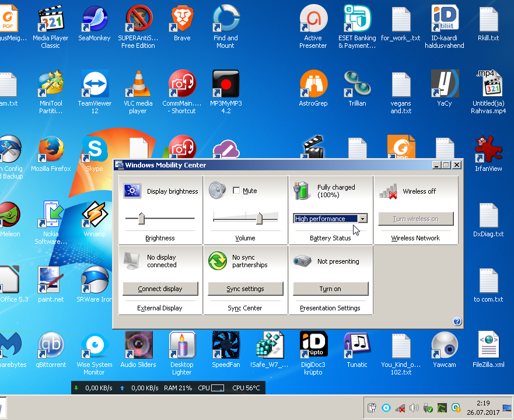Expand the High performance power plan dropdown
Image resolution: width=514 pixels, height=420 pixels.
362,219
